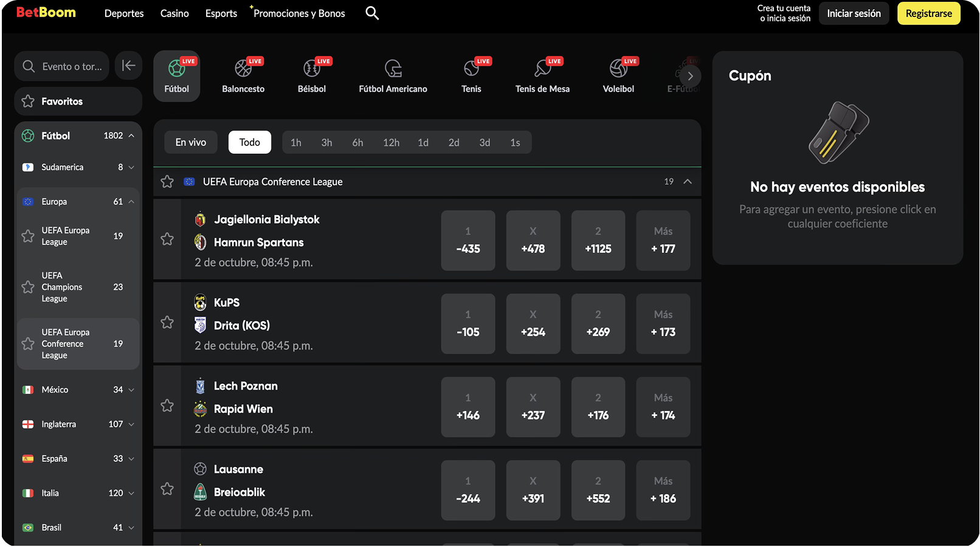Favorite the UEFA Europa Conference League header star
Screen dimensions: 980x547
click(167, 182)
